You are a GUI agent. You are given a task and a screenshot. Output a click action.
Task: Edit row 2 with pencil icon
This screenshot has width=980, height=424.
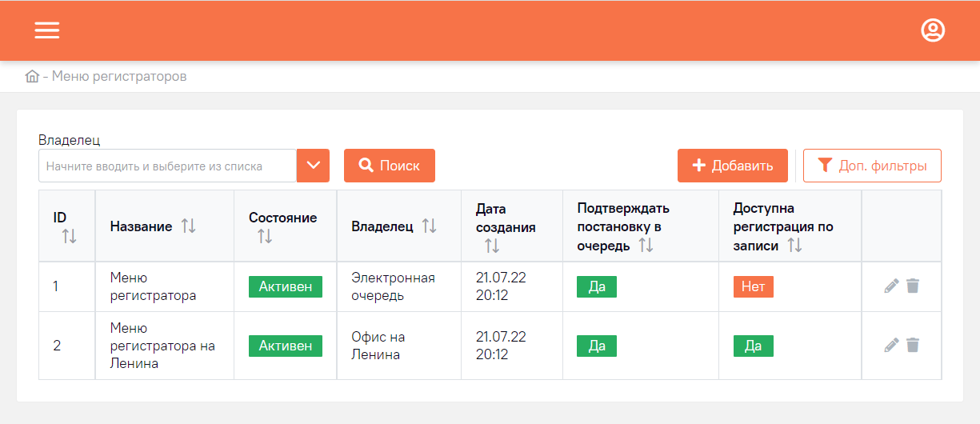tap(891, 346)
